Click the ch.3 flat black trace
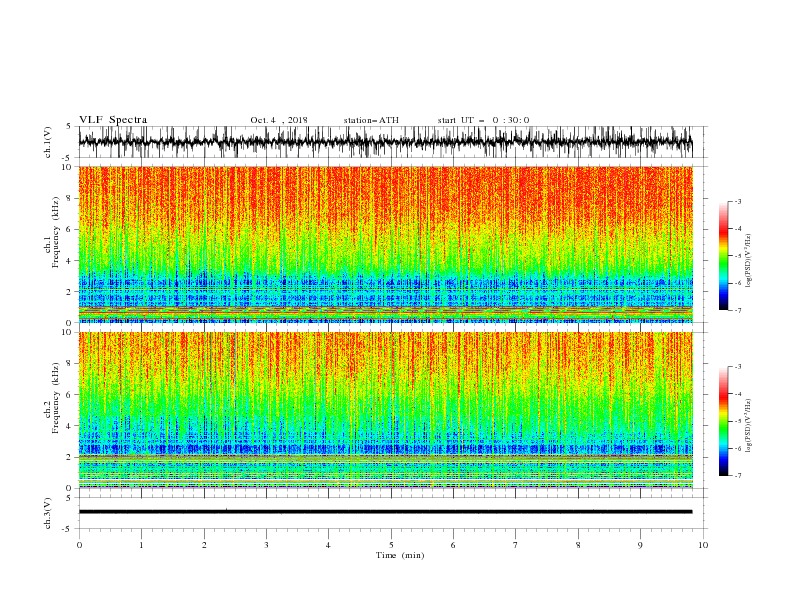The width and height of the screenshot is (792, 612). [x=385, y=512]
